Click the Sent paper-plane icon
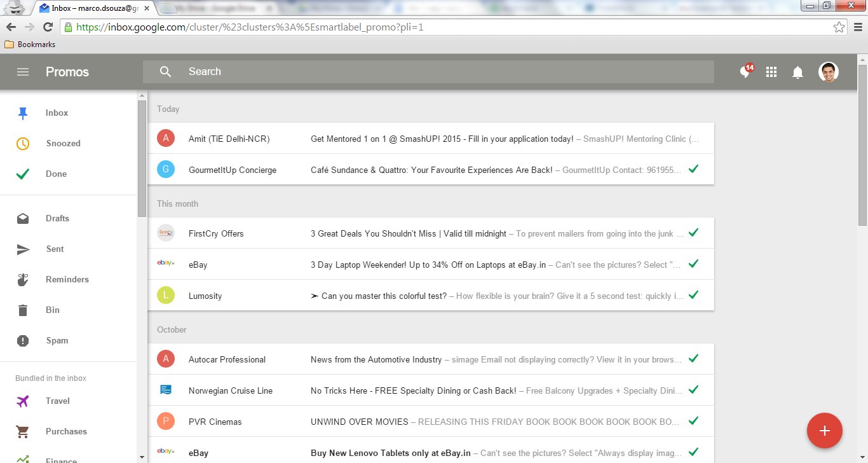Viewport: 868px width, 463px height. pos(23,249)
